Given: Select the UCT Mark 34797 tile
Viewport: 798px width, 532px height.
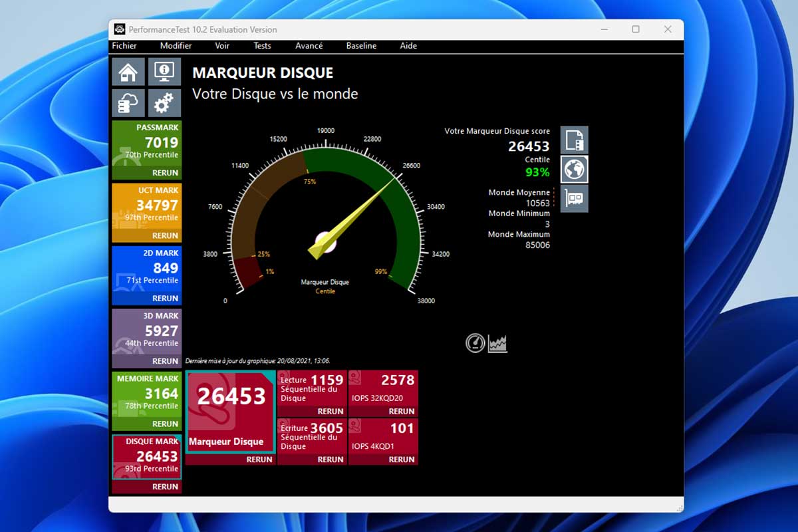Looking at the screenshot, I should click(x=146, y=206).
